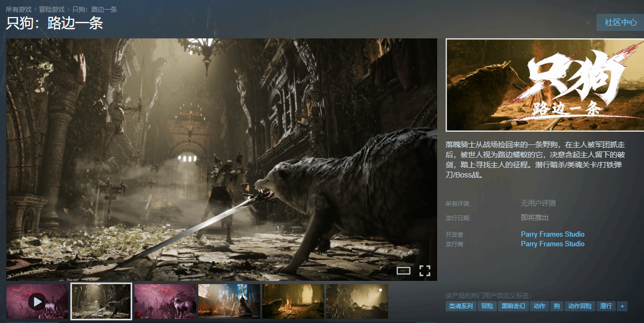Select the 动作 tag
Viewport: 644px width, 323px height.
pos(540,306)
